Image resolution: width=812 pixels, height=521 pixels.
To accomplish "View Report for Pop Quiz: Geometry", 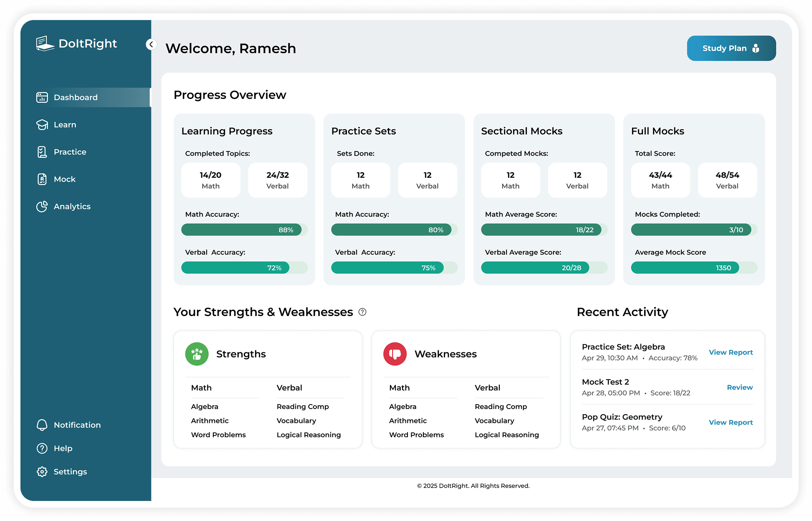I will (x=731, y=422).
